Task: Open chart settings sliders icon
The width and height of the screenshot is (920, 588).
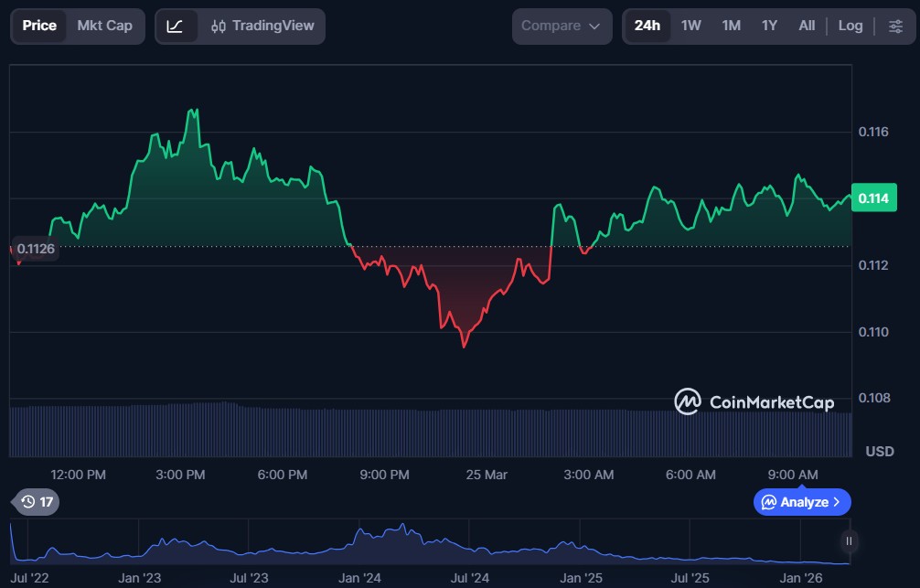Action: coord(895,27)
